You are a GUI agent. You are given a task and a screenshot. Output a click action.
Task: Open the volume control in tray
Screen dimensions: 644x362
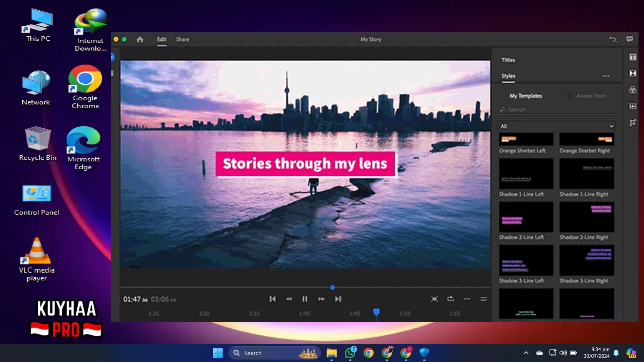click(562, 353)
